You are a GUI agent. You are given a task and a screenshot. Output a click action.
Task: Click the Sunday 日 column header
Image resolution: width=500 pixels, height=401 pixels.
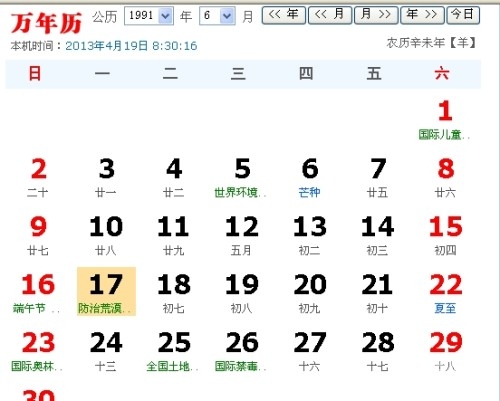tap(35, 73)
